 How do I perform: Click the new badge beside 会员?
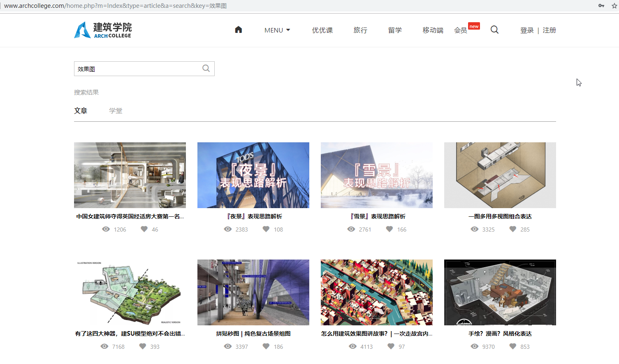pyautogui.click(x=474, y=26)
